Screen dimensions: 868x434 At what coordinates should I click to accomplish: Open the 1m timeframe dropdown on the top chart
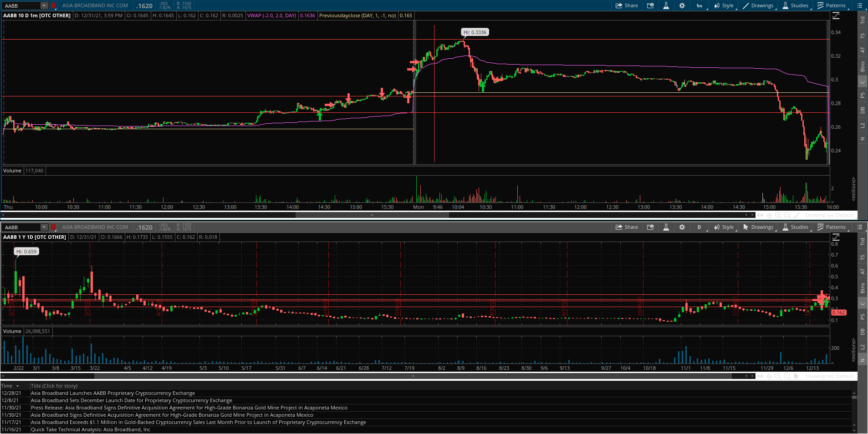[700, 5]
